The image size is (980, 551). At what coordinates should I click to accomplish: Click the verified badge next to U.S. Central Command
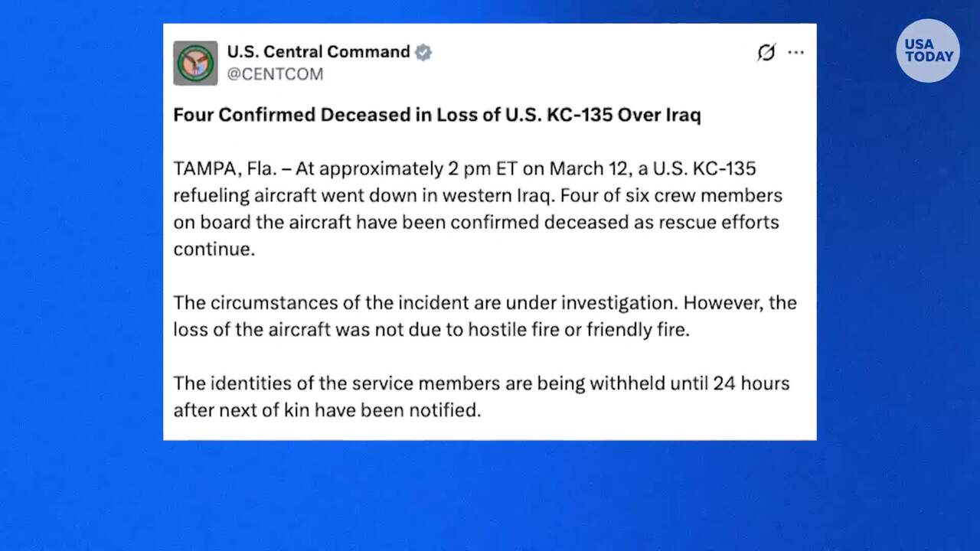pyautogui.click(x=423, y=52)
